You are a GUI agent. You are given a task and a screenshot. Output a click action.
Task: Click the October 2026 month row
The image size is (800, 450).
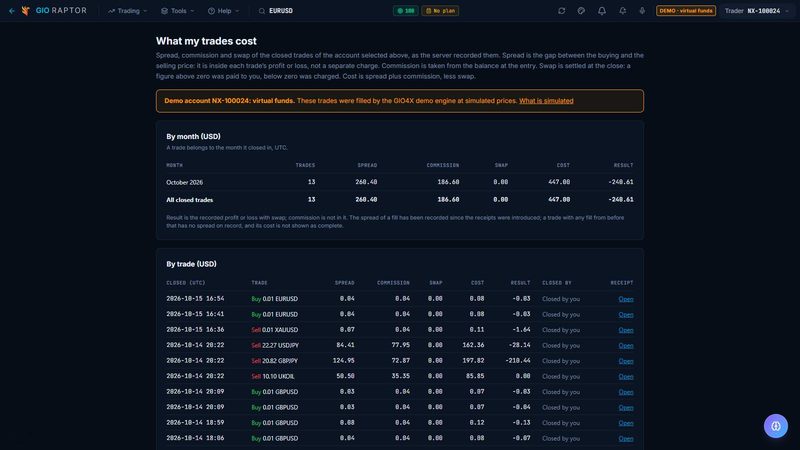click(399, 182)
